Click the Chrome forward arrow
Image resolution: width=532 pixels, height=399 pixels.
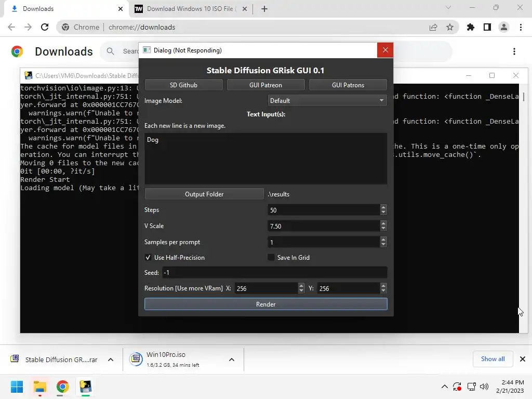pyautogui.click(x=28, y=27)
